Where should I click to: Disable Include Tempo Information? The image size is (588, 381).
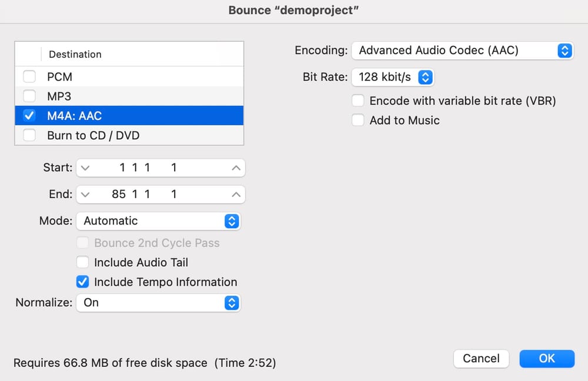click(83, 282)
